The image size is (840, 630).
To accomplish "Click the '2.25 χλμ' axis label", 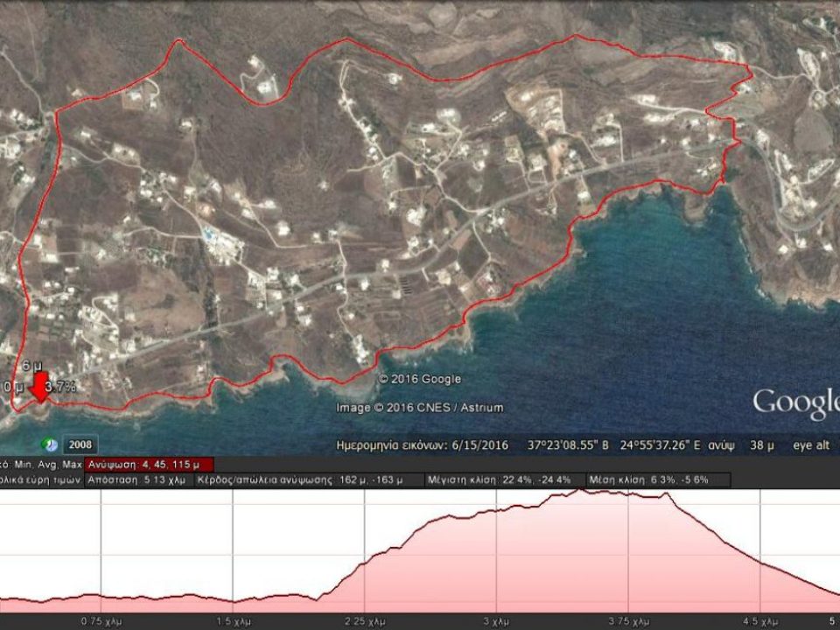I will click(366, 621).
